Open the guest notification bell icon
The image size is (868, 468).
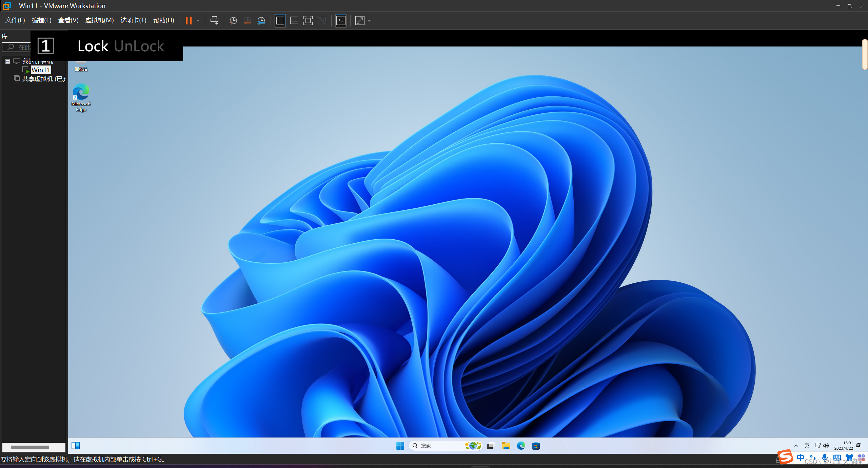(x=859, y=446)
